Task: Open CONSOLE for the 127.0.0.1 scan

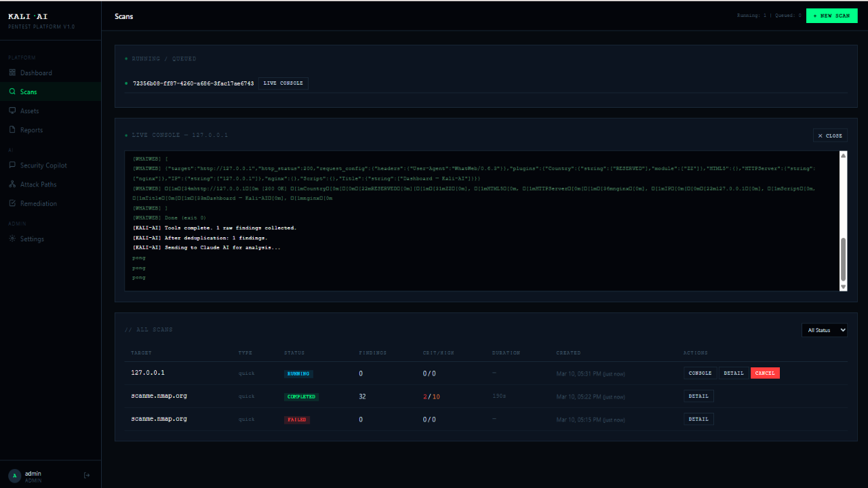Action: point(700,373)
